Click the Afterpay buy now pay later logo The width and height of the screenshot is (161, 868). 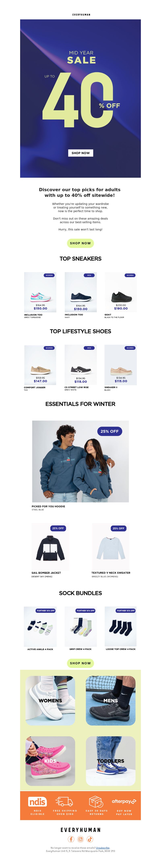click(x=124, y=801)
